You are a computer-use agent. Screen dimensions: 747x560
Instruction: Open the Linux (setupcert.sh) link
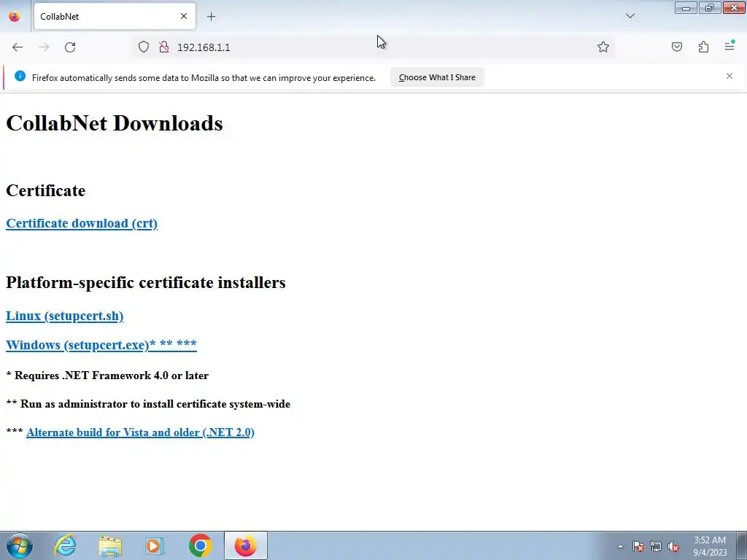pos(64,316)
